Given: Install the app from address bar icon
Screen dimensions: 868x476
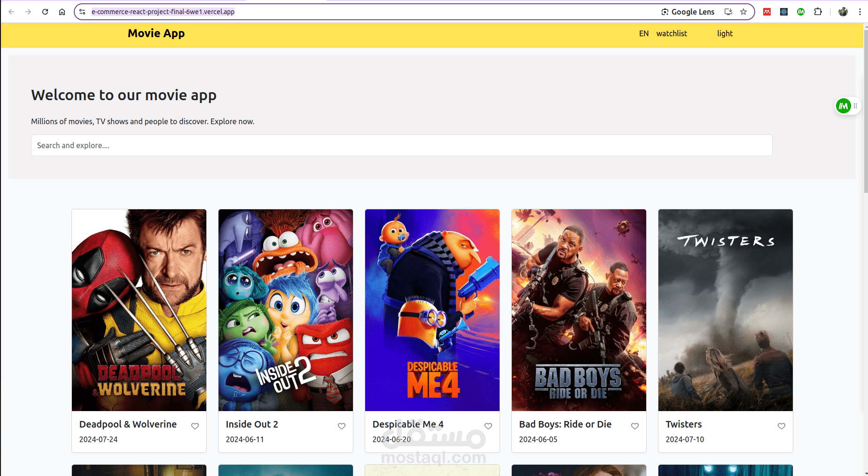Looking at the screenshot, I should (728, 12).
